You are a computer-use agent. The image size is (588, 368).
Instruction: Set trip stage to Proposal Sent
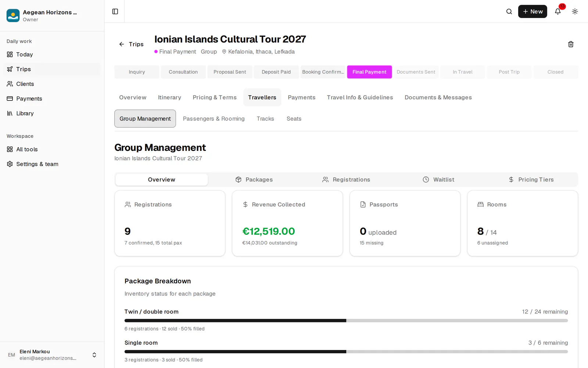pos(230,72)
